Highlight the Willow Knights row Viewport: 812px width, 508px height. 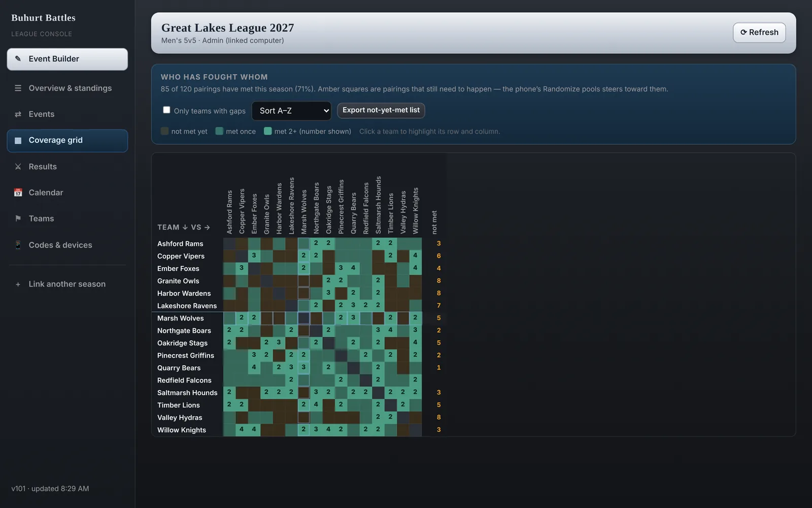coord(182,430)
